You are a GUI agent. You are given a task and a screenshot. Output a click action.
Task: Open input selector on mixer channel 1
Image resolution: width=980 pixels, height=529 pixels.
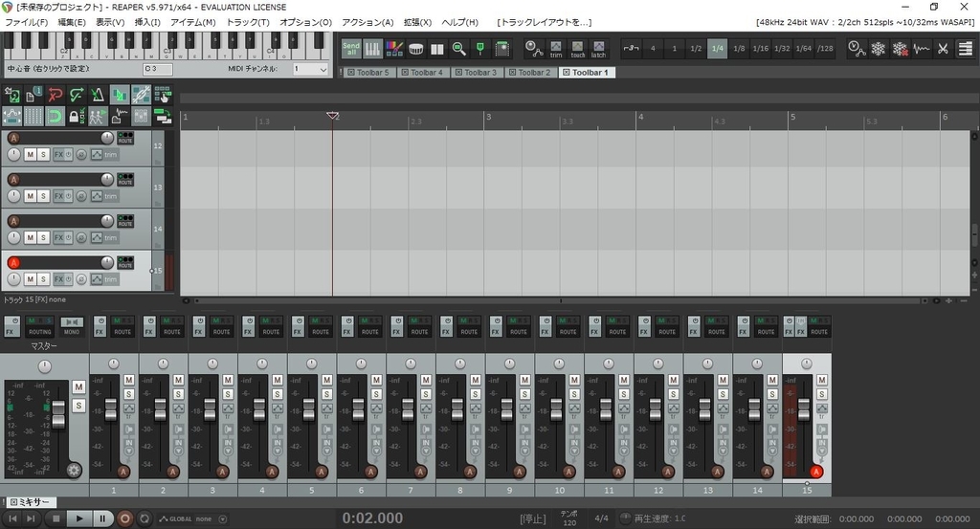[x=129, y=446]
